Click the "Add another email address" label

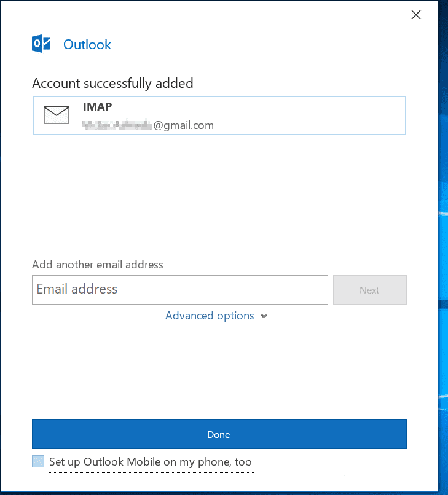click(x=98, y=265)
